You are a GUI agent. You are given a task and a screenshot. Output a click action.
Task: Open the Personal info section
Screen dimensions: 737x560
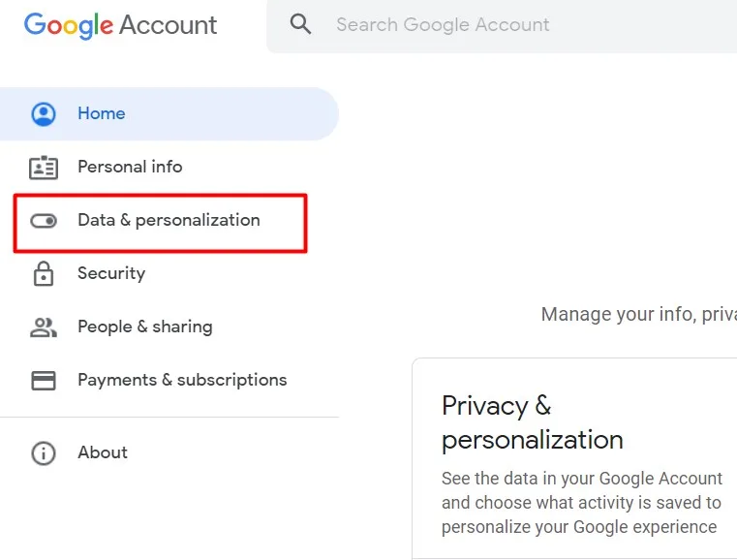point(130,167)
